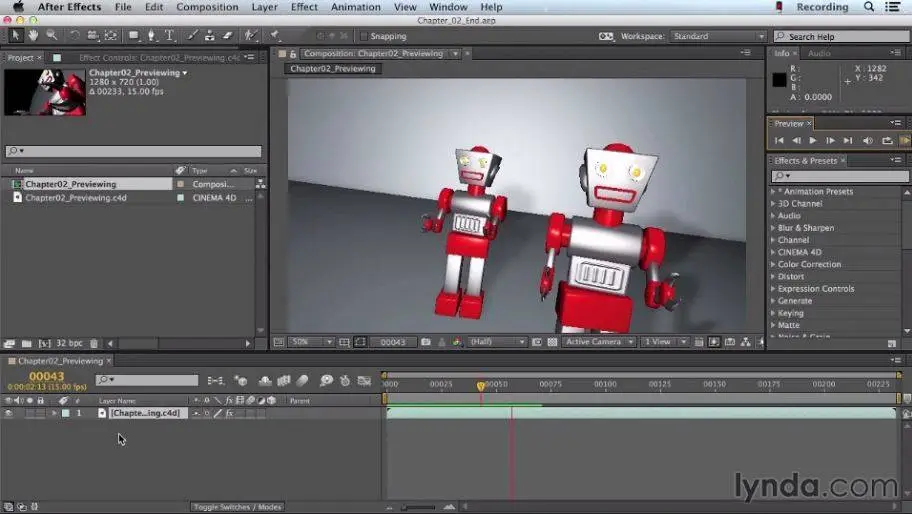Open the 50% magnification dropdown
Screen dimensions: 912x514
311,342
